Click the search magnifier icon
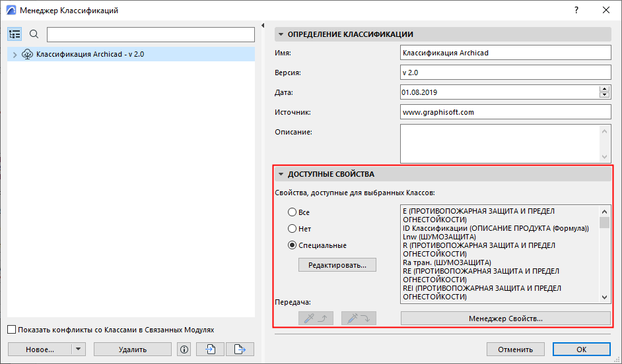The height and width of the screenshot is (364, 622). coord(34,34)
